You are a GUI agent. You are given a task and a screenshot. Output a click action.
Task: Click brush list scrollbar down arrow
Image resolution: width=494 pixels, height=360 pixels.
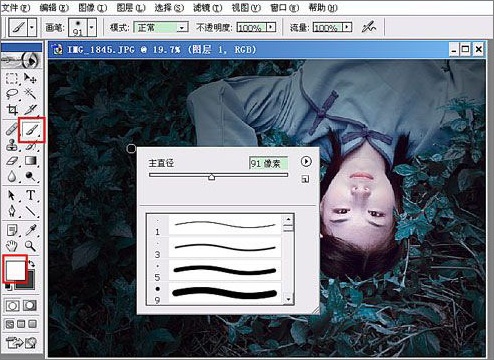pos(288,299)
